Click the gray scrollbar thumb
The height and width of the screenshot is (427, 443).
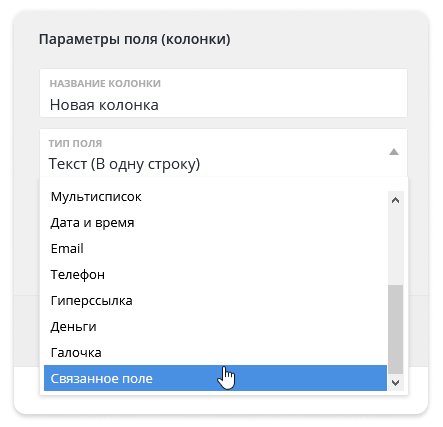(396, 329)
